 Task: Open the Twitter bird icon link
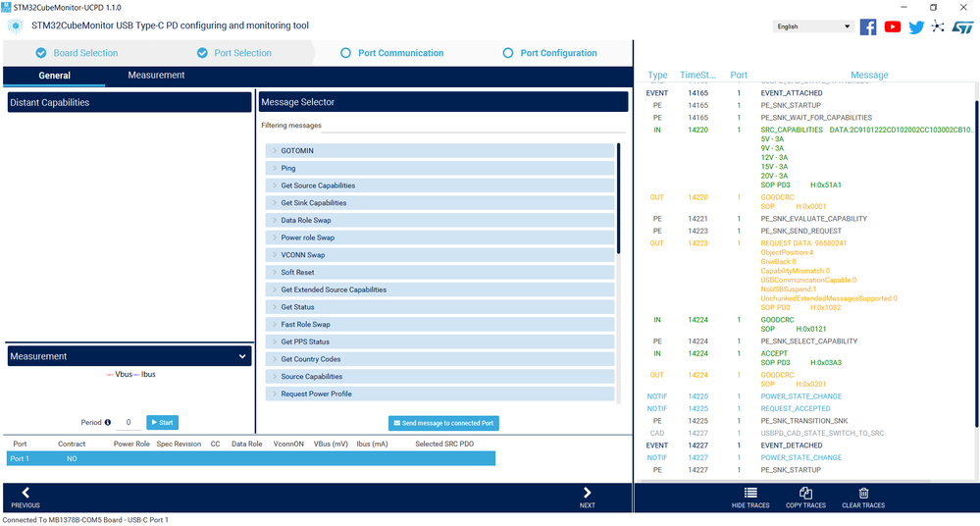coord(916,27)
